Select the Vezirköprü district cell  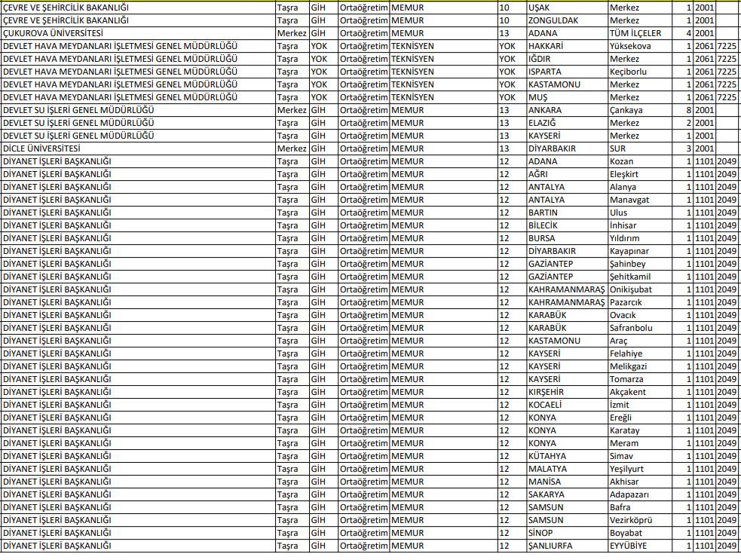640,520
